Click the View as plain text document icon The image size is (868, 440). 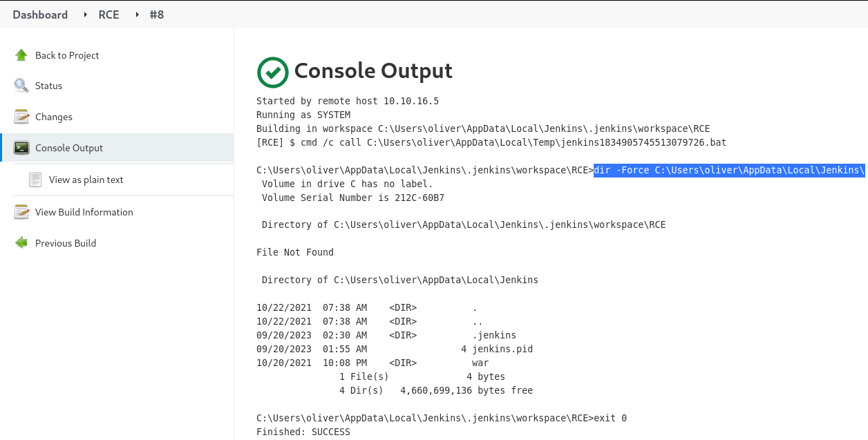35,180
